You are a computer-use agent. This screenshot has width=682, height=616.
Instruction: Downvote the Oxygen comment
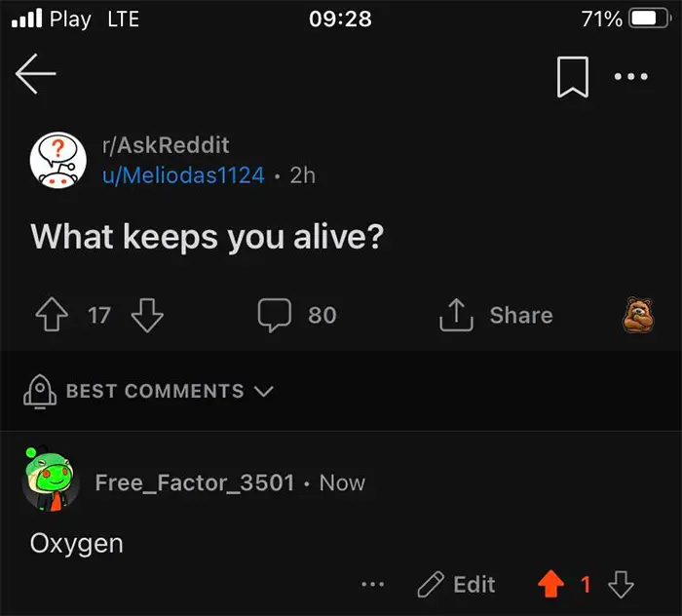pyautogui.click(x=621, y=585)
